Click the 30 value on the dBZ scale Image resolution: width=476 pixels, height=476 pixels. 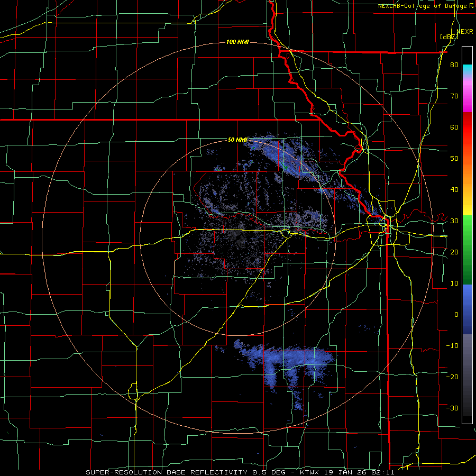coord(454,221)
